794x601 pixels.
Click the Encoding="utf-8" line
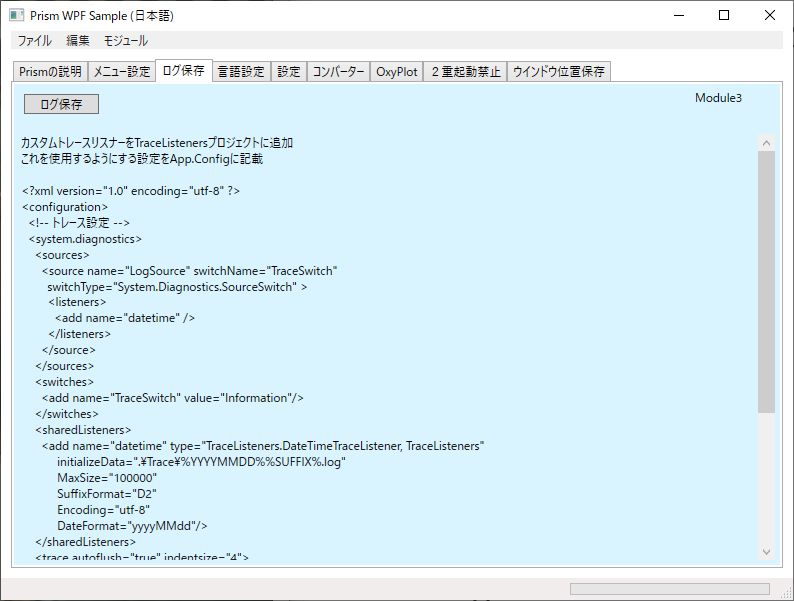click(103, 510)
